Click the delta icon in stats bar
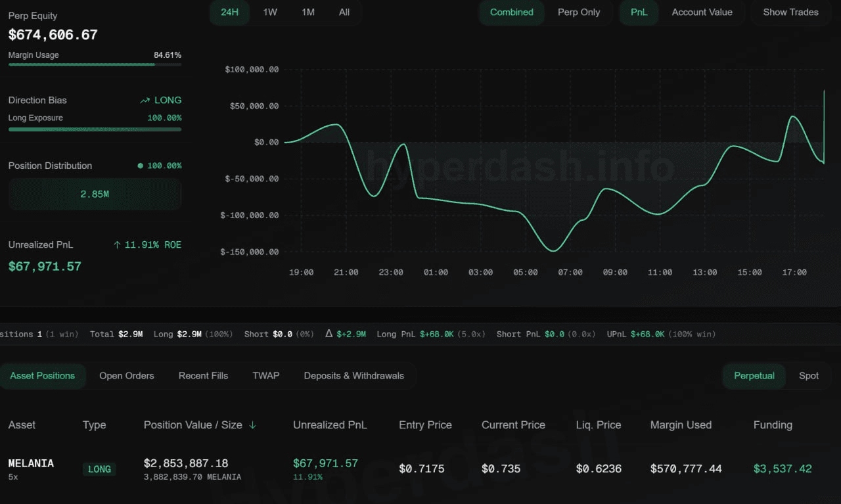This screenshot has height=504, width=841. [329, 334]
